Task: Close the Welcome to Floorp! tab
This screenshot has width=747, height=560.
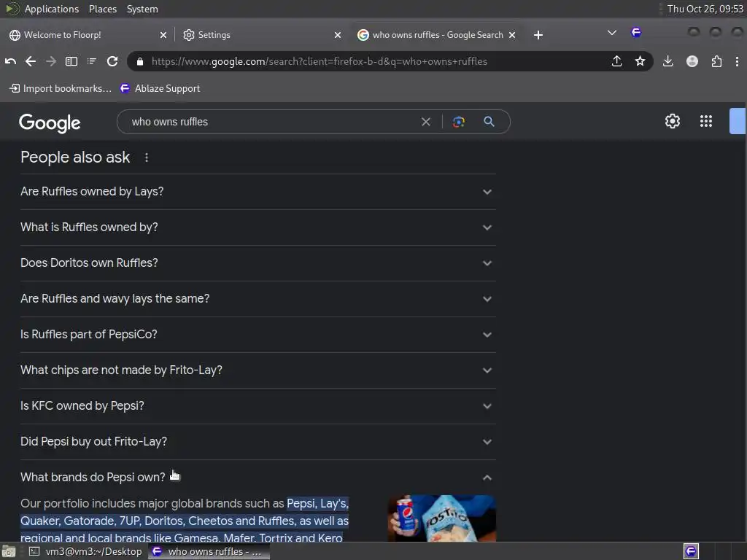Action: point(163,35)
